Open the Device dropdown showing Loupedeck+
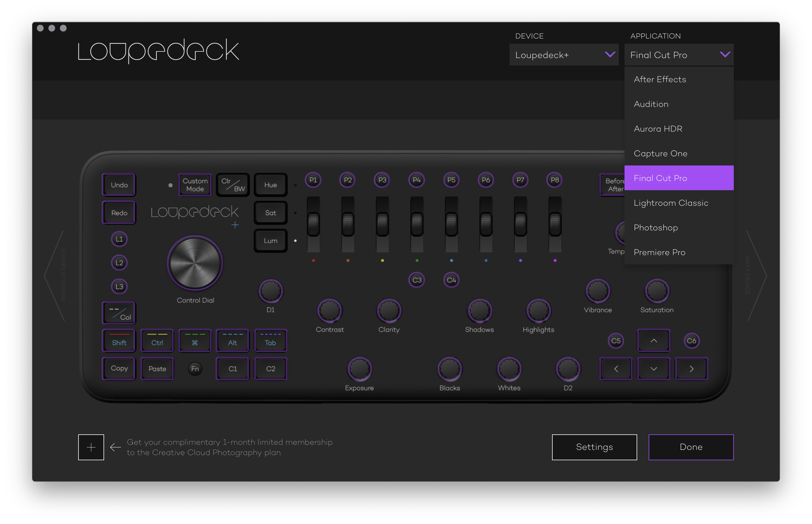 point(564,55)
